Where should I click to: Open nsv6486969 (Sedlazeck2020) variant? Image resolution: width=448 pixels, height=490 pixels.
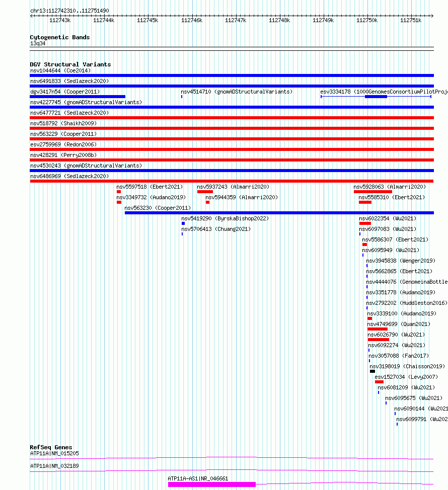click(69, 176)
